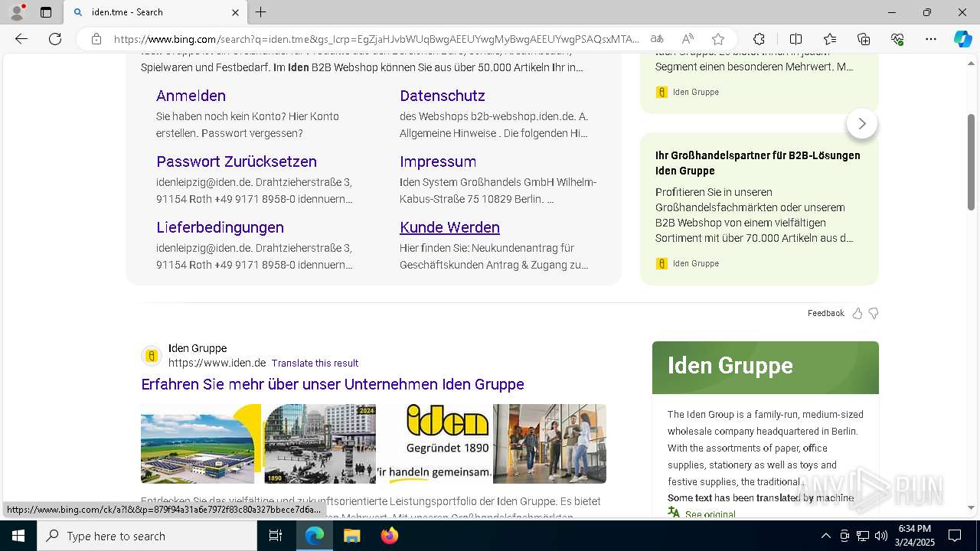The height and width of the screenshot is (551, 980).
Task: Open browser Extensions menu
Action: coord(759,39)
